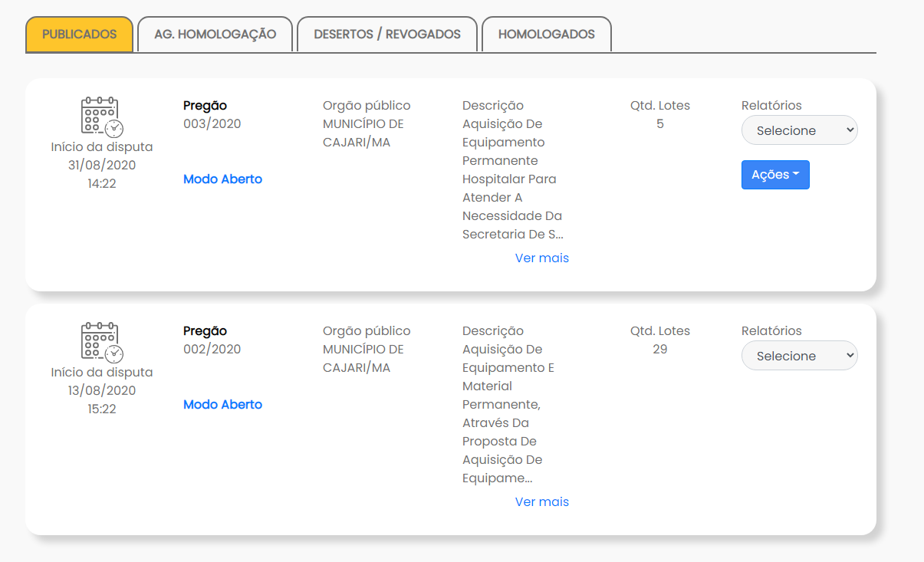This screenshot has height=562, width=924.
Task: Go to the HOMOLOGADOS tab
Action: pyautogui.click(x=546, y=35)
